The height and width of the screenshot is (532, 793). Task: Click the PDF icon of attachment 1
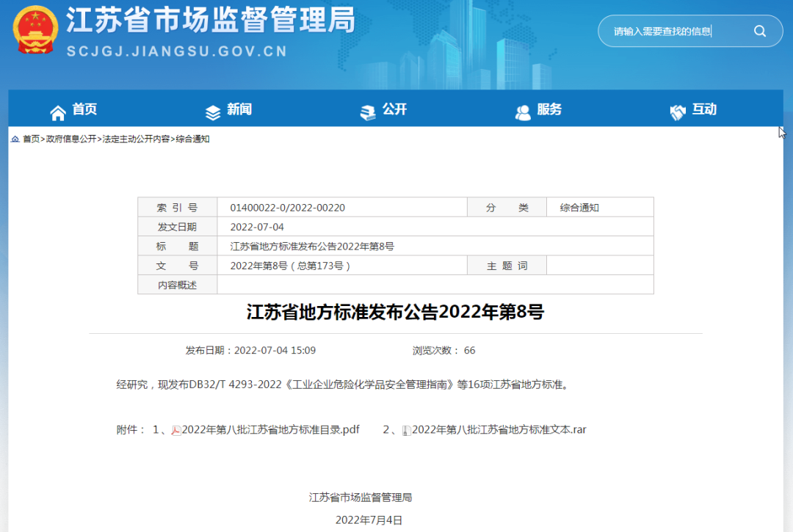[x=176, y=431]
